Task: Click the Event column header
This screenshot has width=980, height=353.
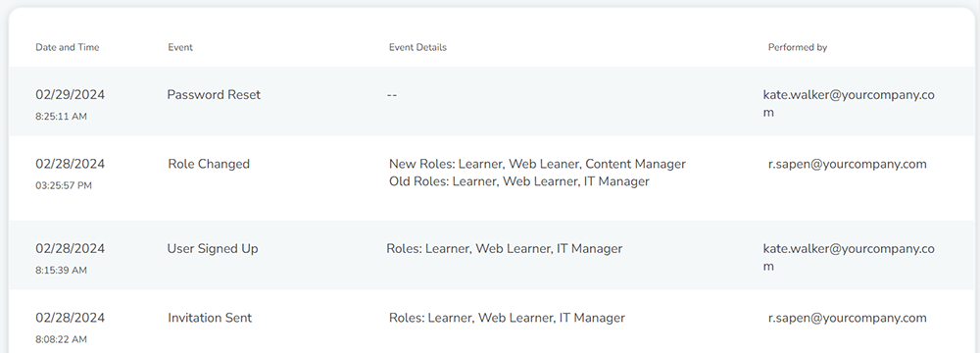Action: (180, 47)
